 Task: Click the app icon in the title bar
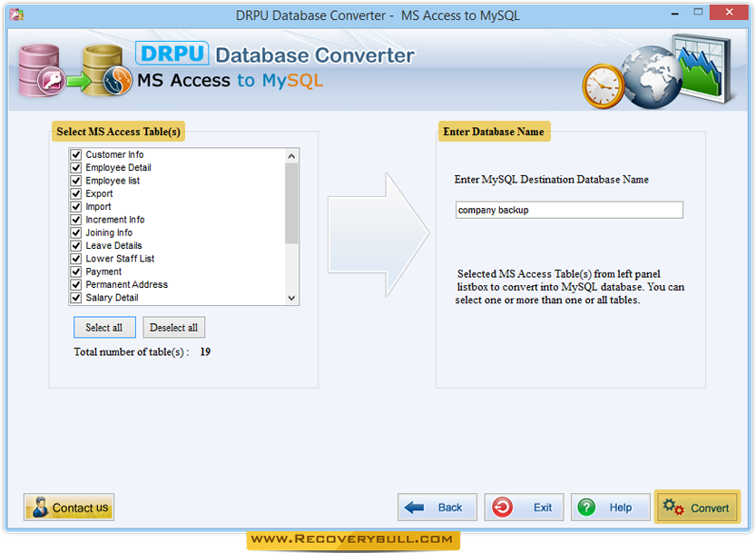tap(16, 15)
